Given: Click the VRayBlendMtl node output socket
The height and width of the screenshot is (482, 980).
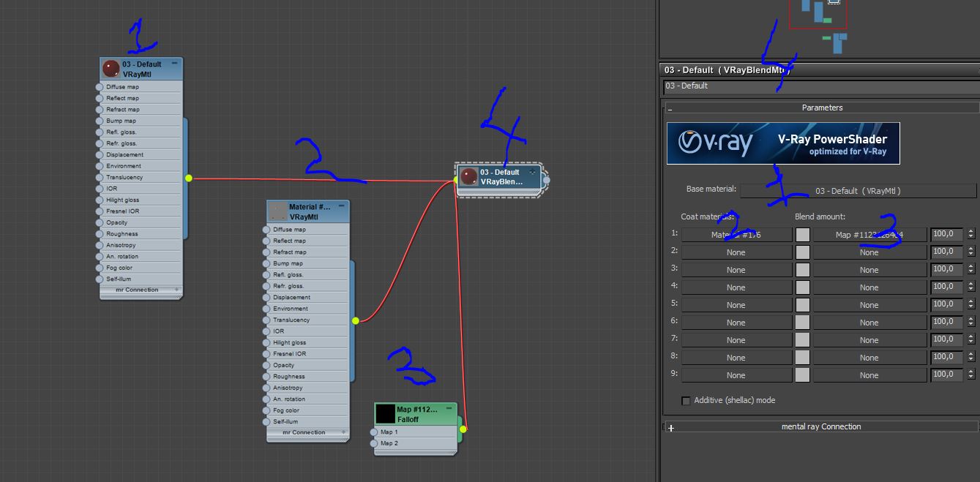Looking at the screenshot, I should [547, 180].
